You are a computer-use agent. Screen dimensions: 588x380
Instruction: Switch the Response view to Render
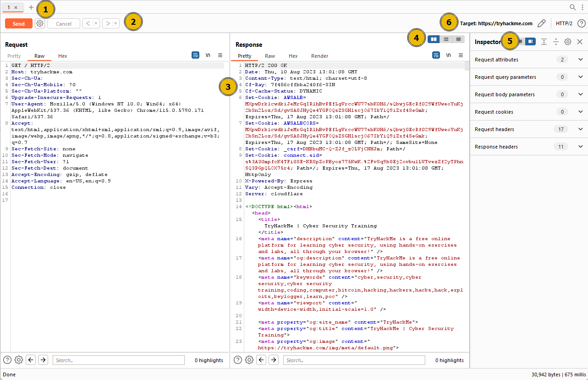pos(319,56)
